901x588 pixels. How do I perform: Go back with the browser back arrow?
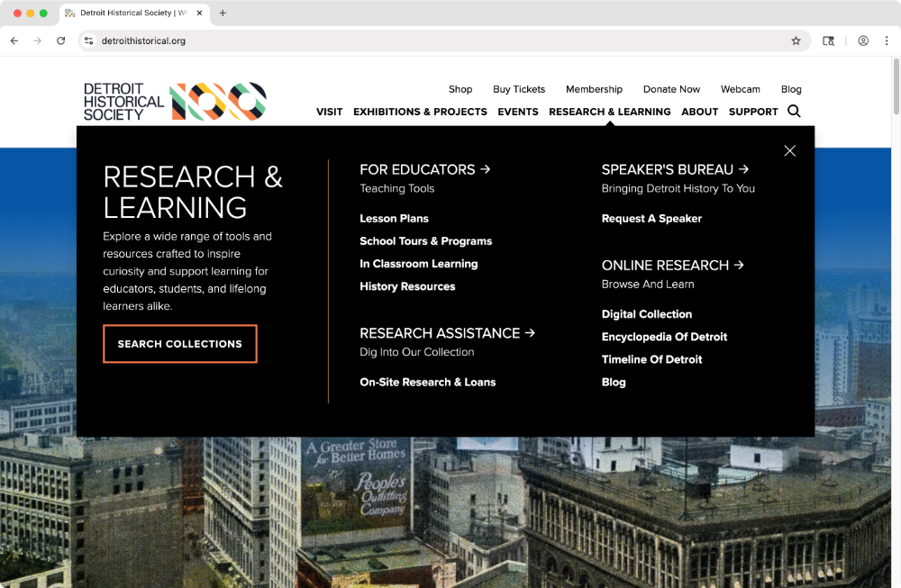[14, 41]
